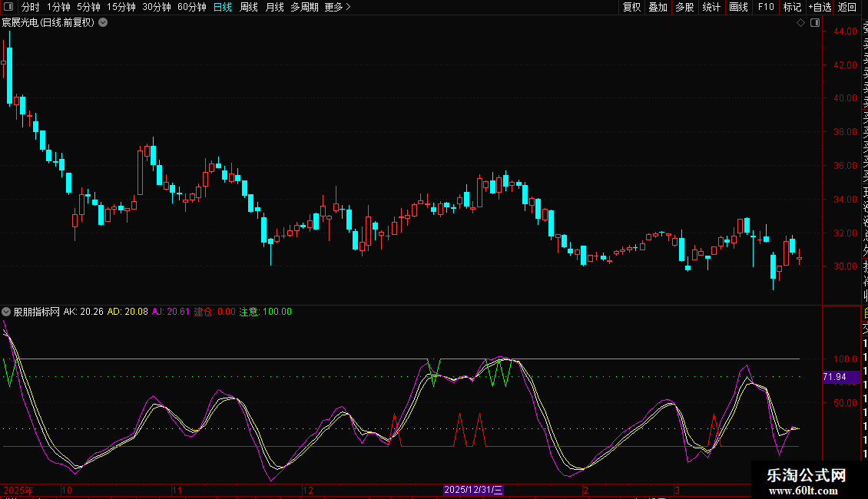The width and height of the screenshot is (868, 499).
Task: Select the 15分钟 period tab
Action: 121,7
